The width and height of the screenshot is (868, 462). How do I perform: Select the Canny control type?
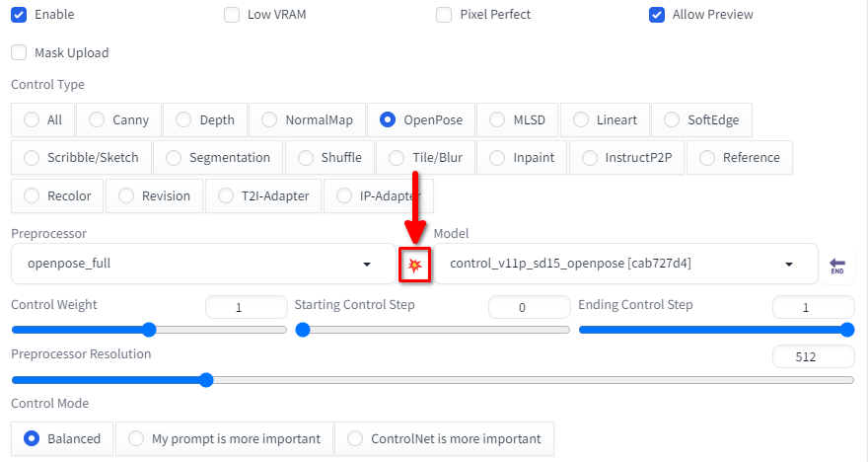(118, 119)
